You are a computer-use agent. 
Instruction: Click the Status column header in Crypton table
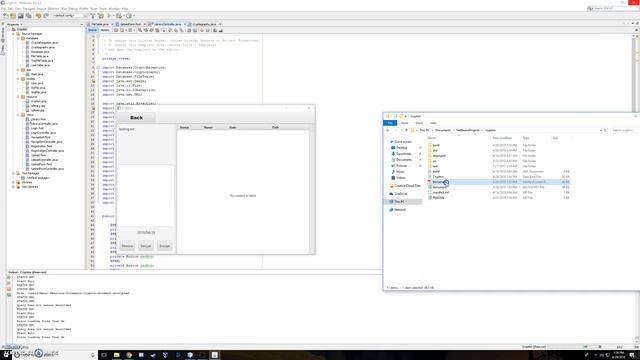pos(184,127)
